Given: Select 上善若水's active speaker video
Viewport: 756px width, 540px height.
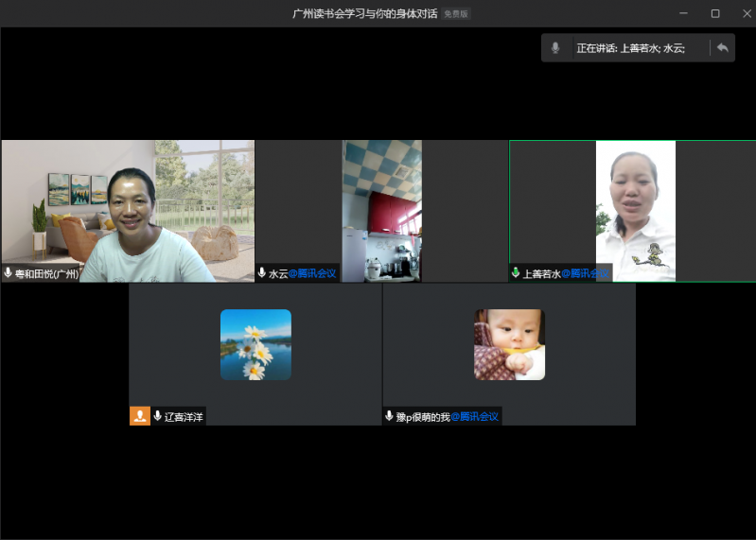Looking at the screenshot, I should (635, 210).
